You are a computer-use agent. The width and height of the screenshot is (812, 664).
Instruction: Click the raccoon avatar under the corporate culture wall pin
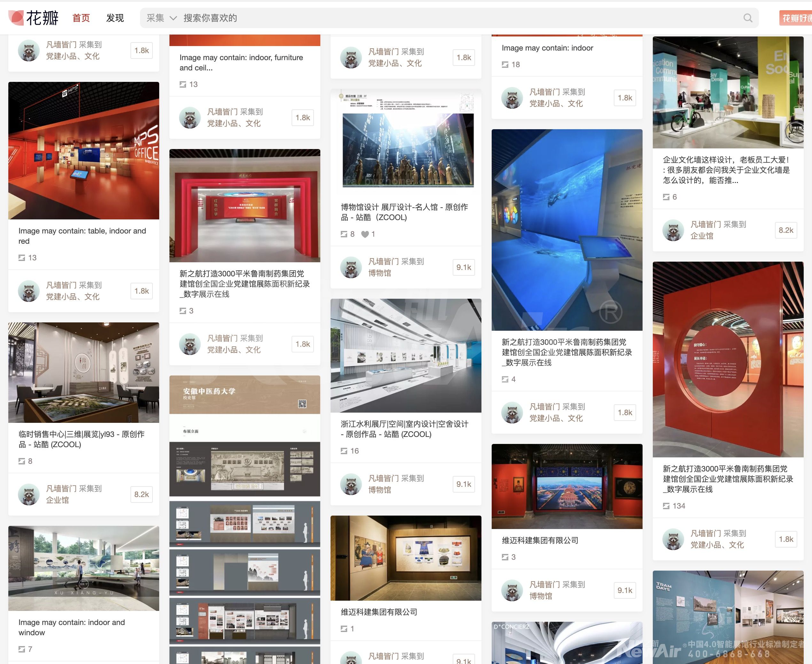673,230
